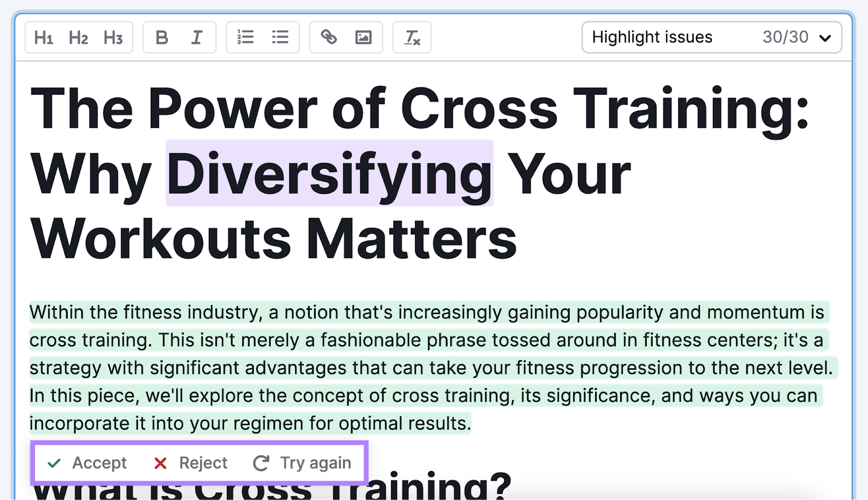Accept the rewritten paragraph
Screen dimensions: 868x500
click(x=87, y=463)
